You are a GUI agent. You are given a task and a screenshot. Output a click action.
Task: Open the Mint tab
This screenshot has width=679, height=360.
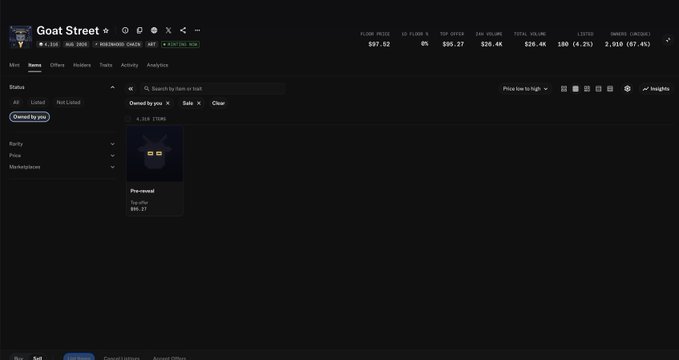14,65
